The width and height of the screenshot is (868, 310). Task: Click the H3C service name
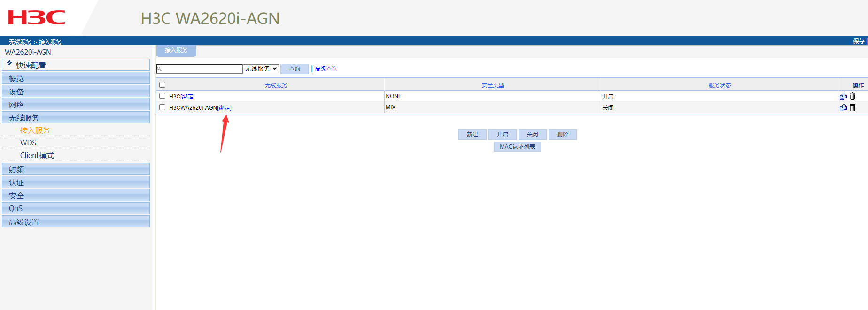(175, 97)
